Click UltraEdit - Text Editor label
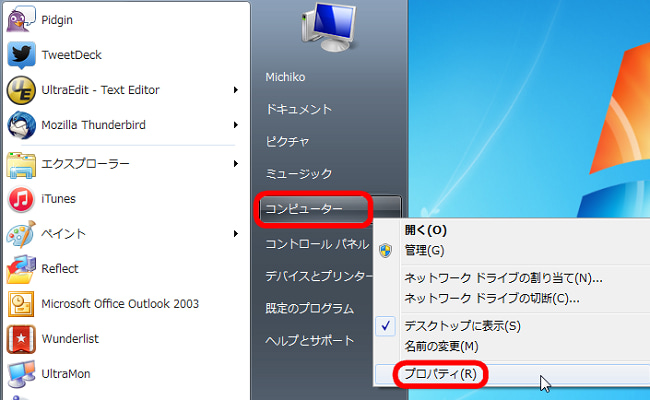Viewport: 650px width, 400px height. 101,90
